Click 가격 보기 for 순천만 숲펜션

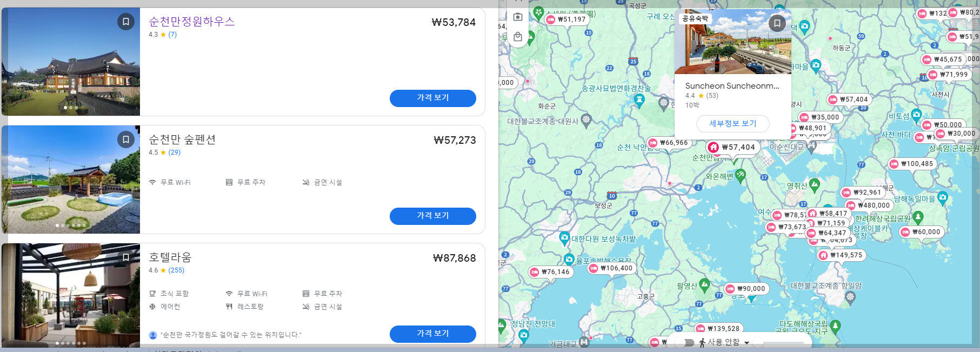coord(433,216)
